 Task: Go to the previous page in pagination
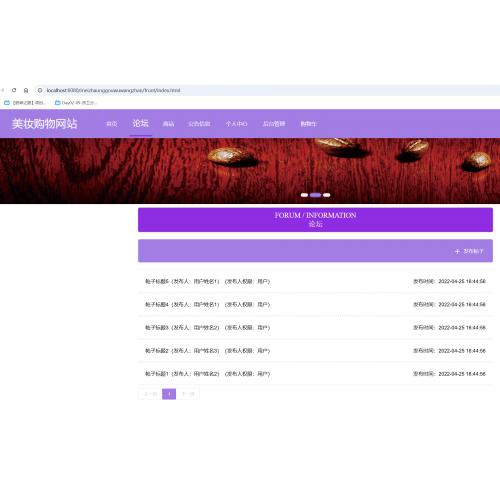pyautogui.click(x=150, y=394)
